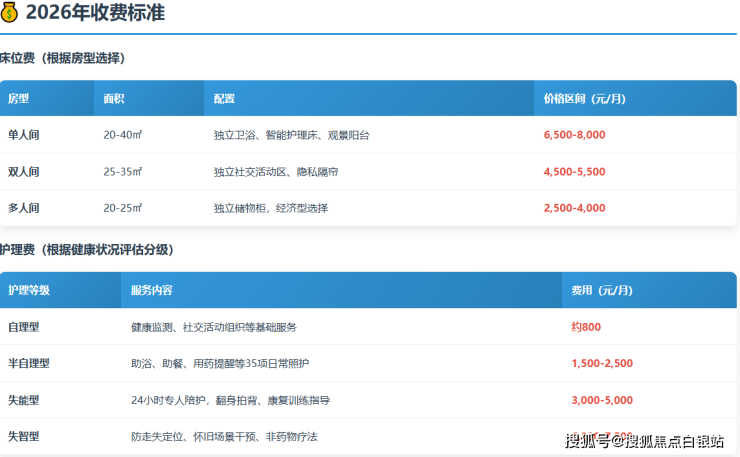Click the 2026年收费标准 heading
Screen dimensions: 740x457
[95, 13]
